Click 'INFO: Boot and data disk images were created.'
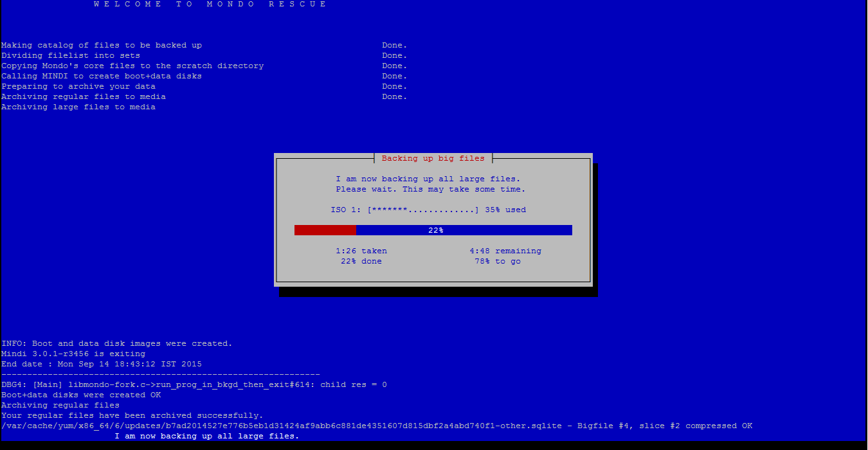Viewport: 868px width, 450px height. [117, 344]
